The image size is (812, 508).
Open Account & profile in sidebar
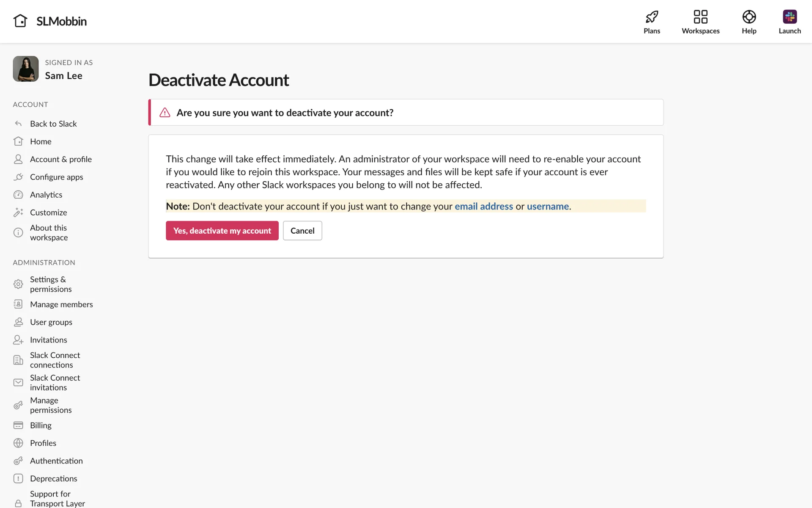(61, 160)
